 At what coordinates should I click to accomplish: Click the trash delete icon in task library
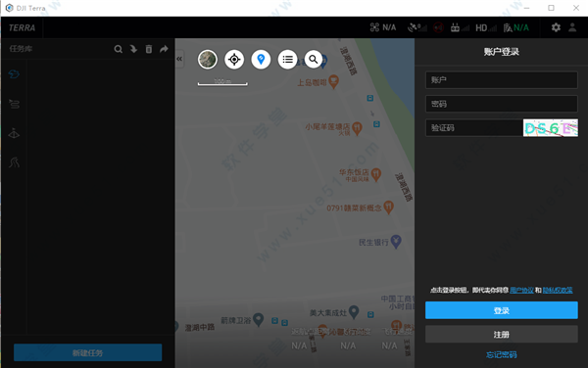[149, 49]
